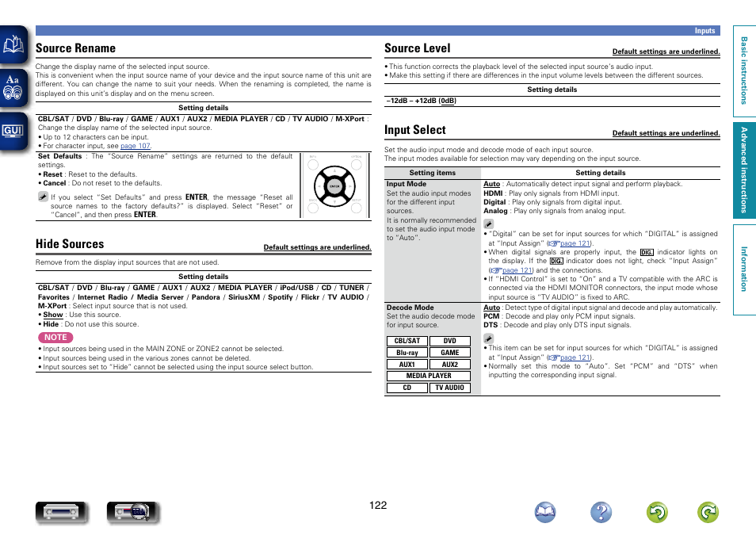Viewport: 756px width, 535px height.
Task: Click the pink NOTE label
Action: [55, 337]
